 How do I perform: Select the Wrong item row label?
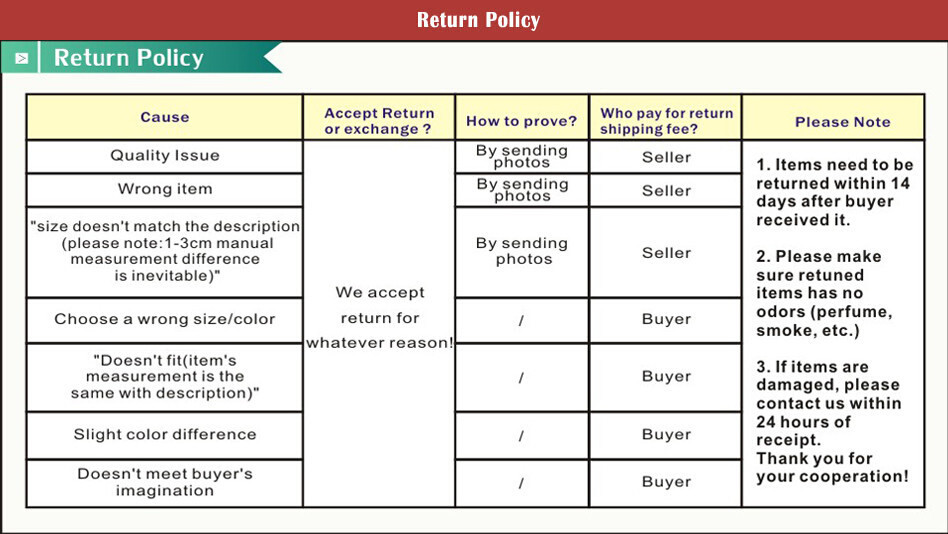pos(165,189)
